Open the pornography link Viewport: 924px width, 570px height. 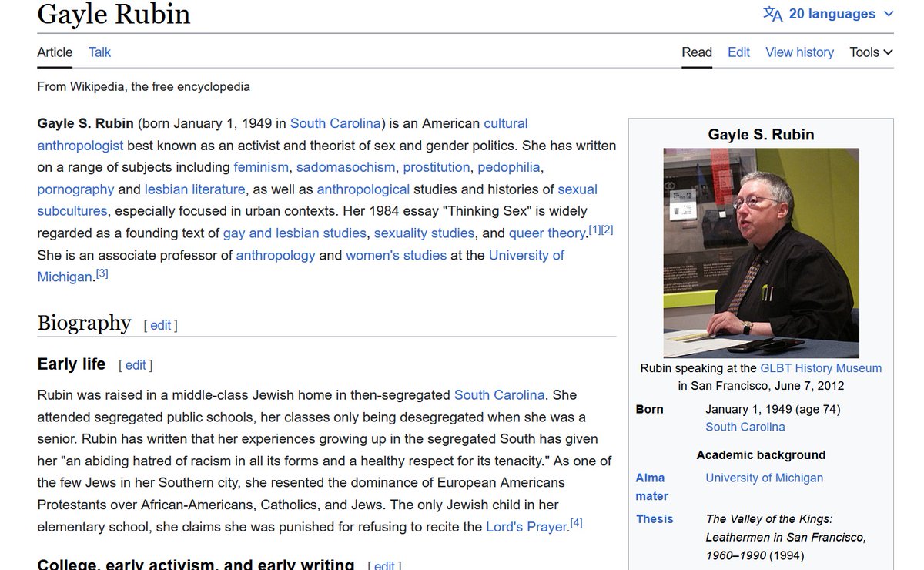point(75,189)
